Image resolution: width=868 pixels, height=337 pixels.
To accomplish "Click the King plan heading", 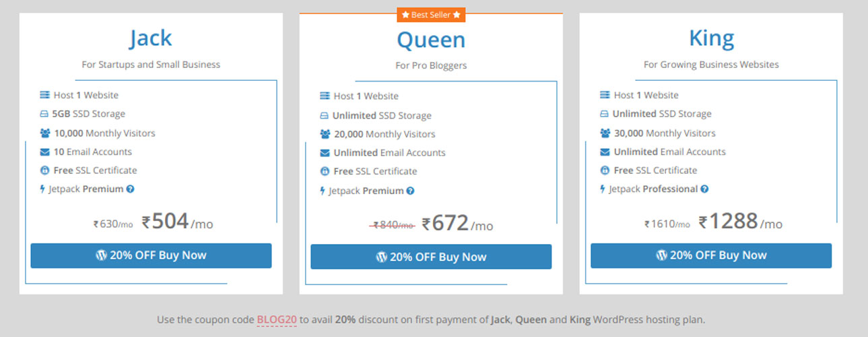I will click(711, 38).
